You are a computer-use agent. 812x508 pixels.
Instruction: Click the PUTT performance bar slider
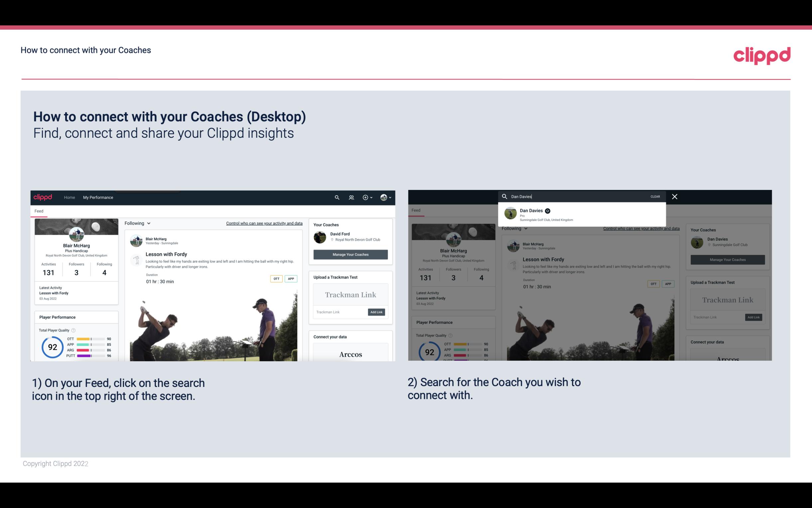(x=92, y=357)
